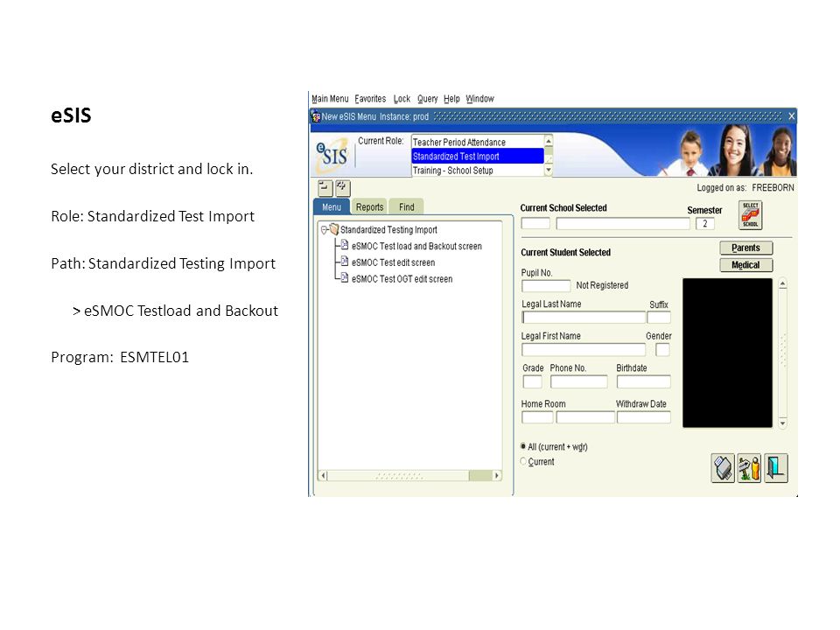This screenshot has width=840, height=630.
Task: Click the Grade field
Action: coord(532,382)
